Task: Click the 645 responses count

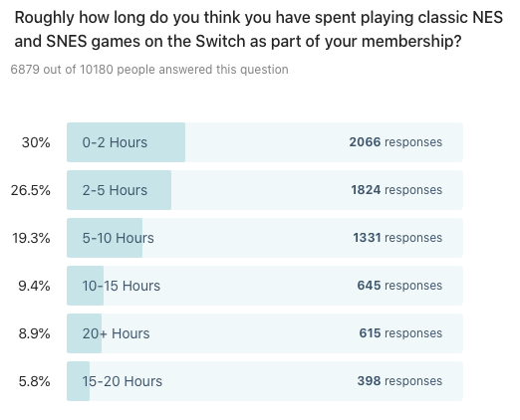Action: click(399, 286)
